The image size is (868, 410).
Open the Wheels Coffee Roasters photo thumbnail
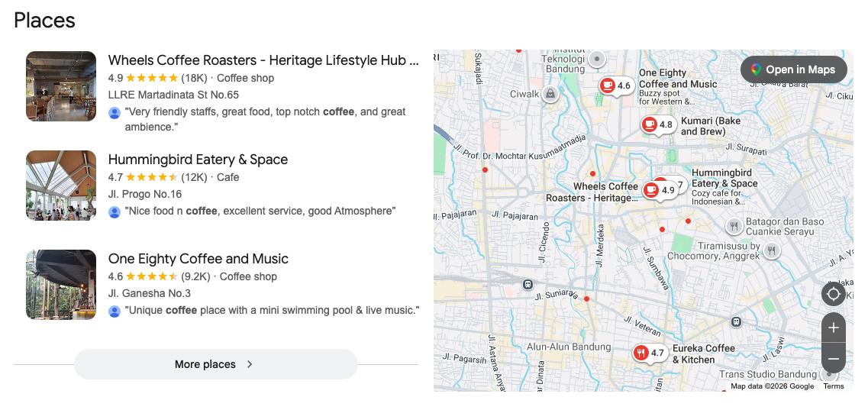click(x=61, y=86)
